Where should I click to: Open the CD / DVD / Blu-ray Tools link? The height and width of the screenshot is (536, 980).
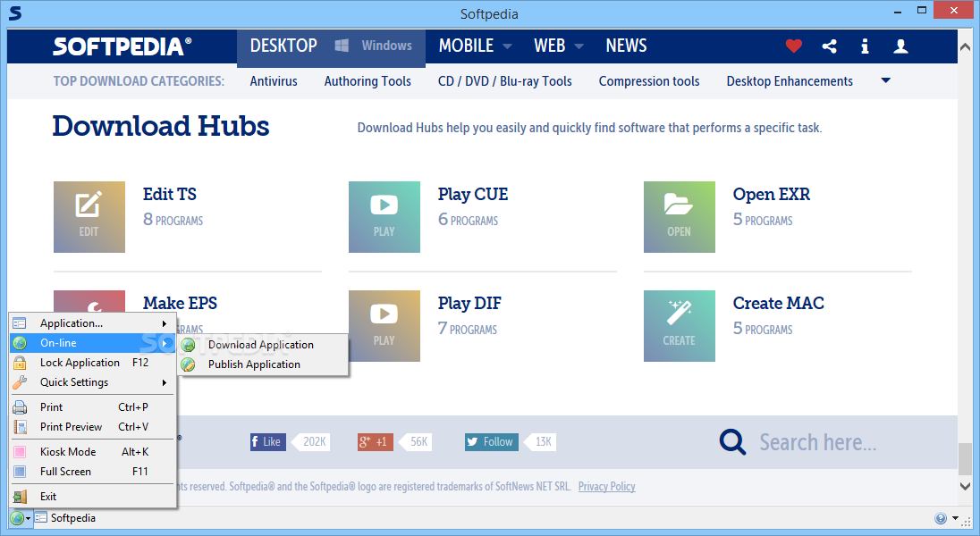[505, 81]
